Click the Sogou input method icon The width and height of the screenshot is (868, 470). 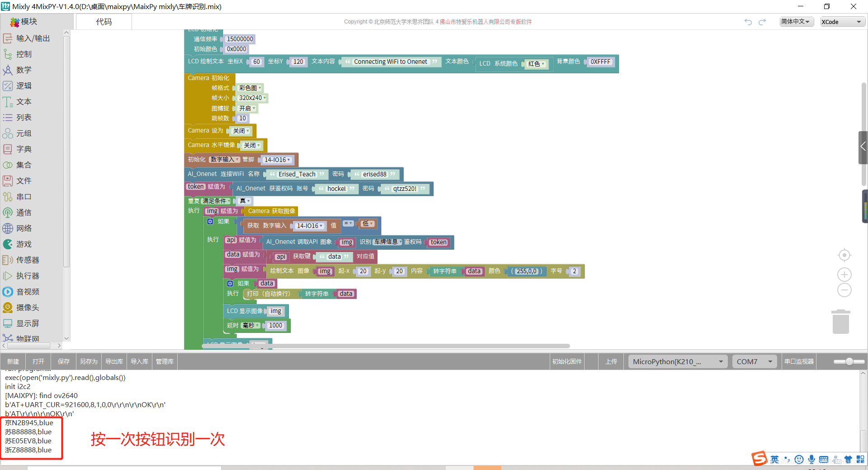click(759, 459)
